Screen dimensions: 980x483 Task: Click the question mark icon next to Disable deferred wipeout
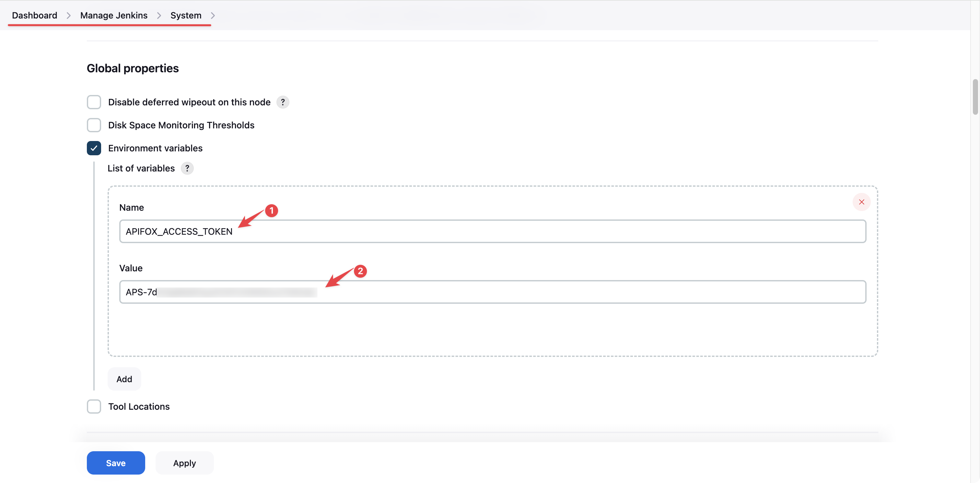283,102
